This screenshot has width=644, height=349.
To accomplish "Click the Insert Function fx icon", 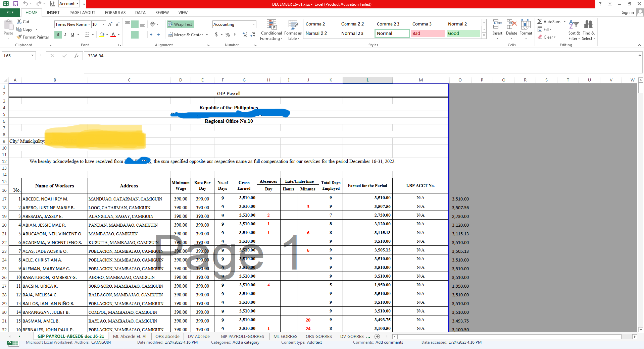I will pyautogui.click(x=77, y=56).
